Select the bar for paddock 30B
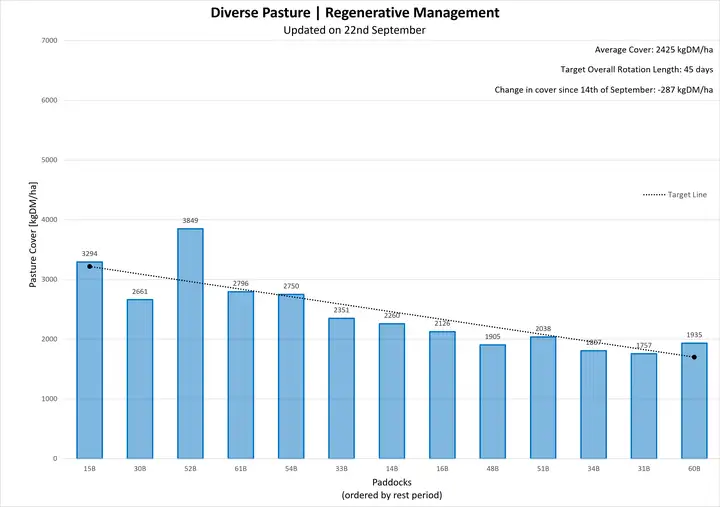This screenshot has height=507, width=720. [x=140, y=379]
